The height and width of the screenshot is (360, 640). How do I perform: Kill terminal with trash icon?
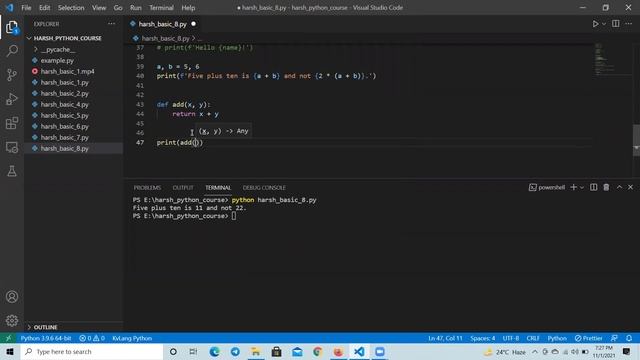(606, 187)
